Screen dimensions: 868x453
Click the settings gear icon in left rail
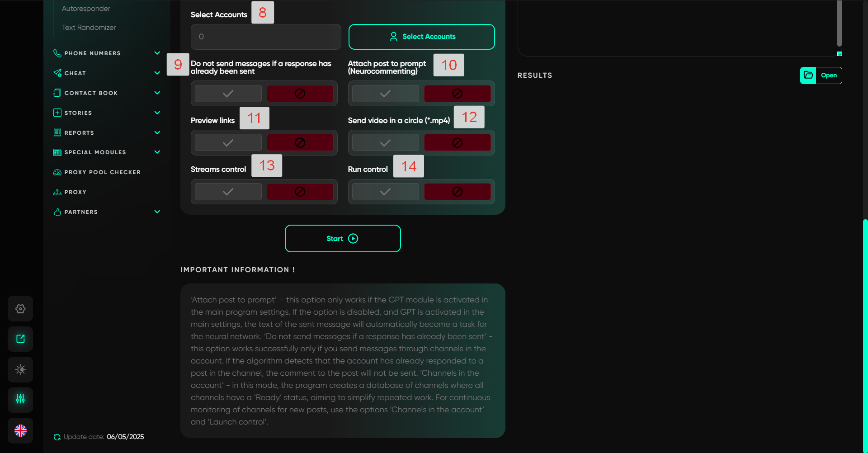point(20,309)
